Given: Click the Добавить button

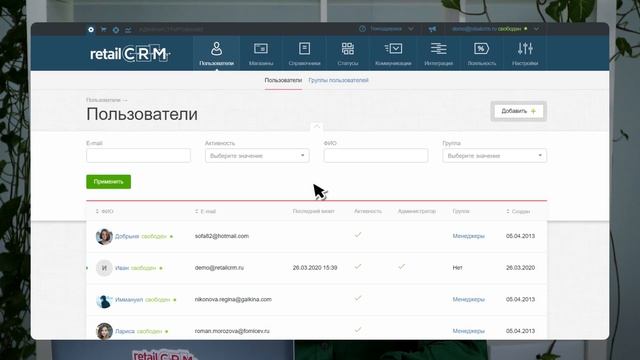Looking at the screenshot, I should tap(518, 111).
